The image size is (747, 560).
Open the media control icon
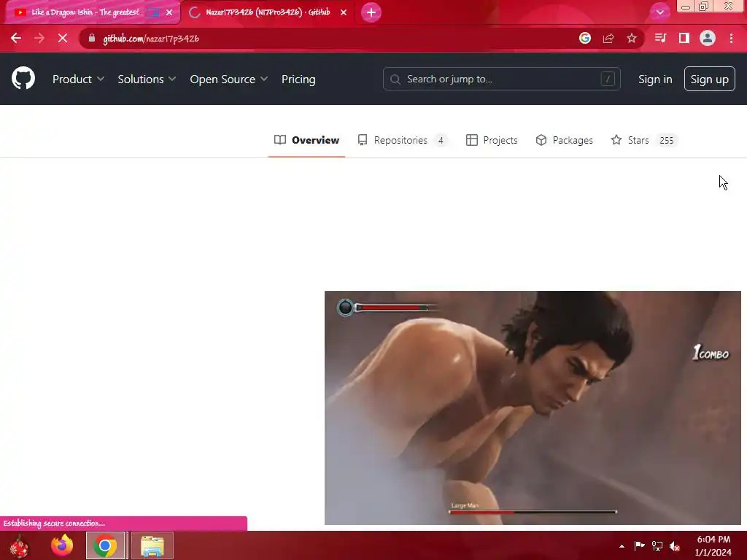click(x=660, y=38)
